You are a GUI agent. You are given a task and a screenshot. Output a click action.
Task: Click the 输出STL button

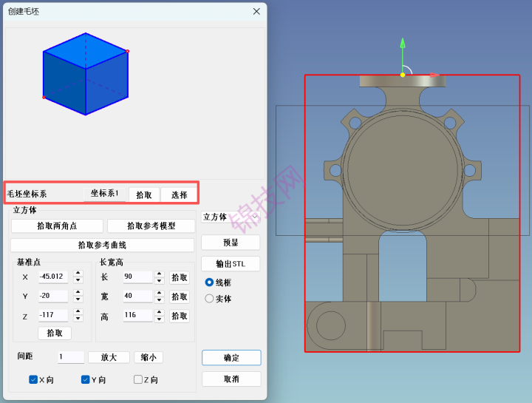231,264
